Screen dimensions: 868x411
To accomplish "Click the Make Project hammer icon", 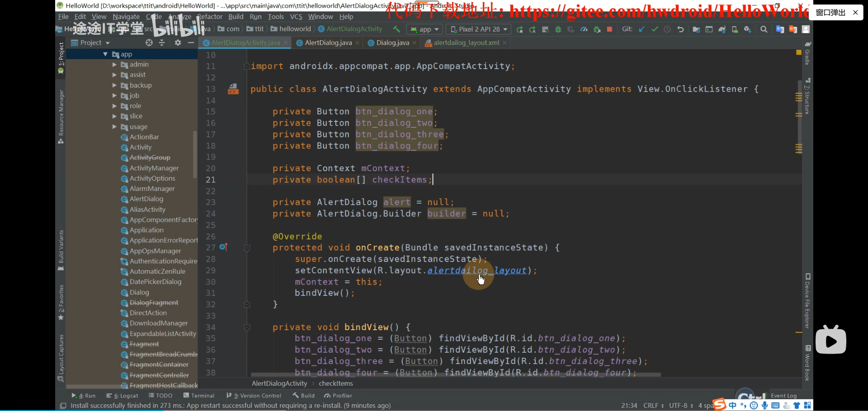I will tap(396, 29).
